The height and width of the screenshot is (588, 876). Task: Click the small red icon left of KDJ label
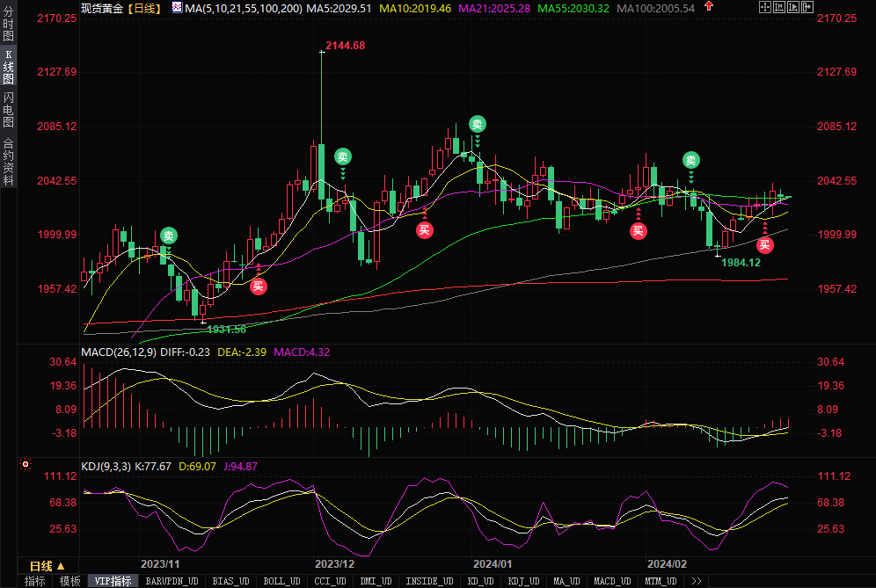point(26,462)
